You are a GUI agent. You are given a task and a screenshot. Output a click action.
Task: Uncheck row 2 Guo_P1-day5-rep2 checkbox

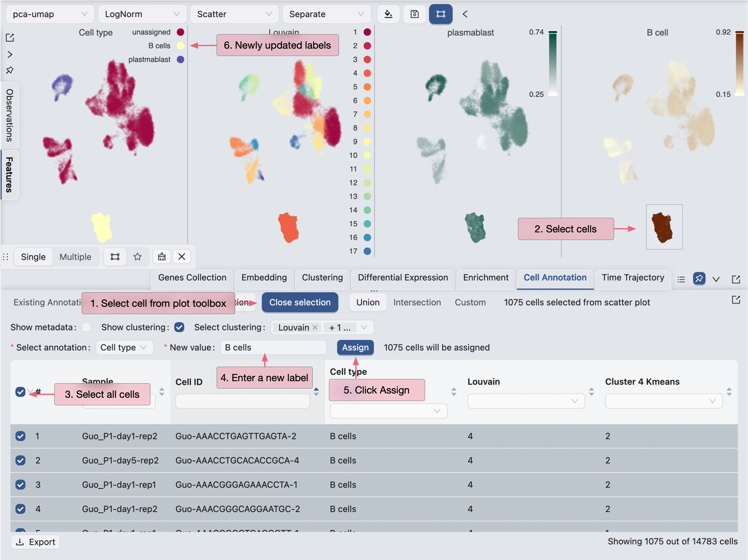point(20,460)
